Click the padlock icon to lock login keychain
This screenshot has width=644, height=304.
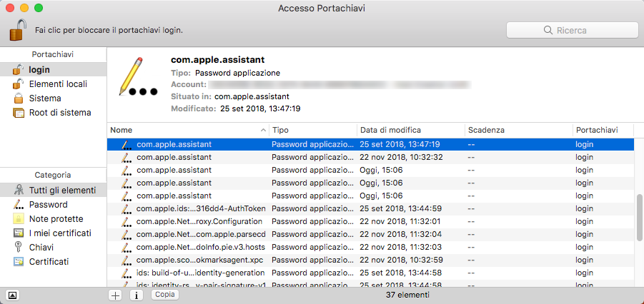coord(18,30)
